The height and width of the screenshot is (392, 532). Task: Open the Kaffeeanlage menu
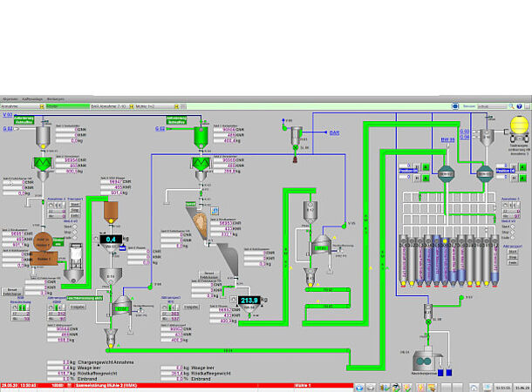(x=32, y=99)
